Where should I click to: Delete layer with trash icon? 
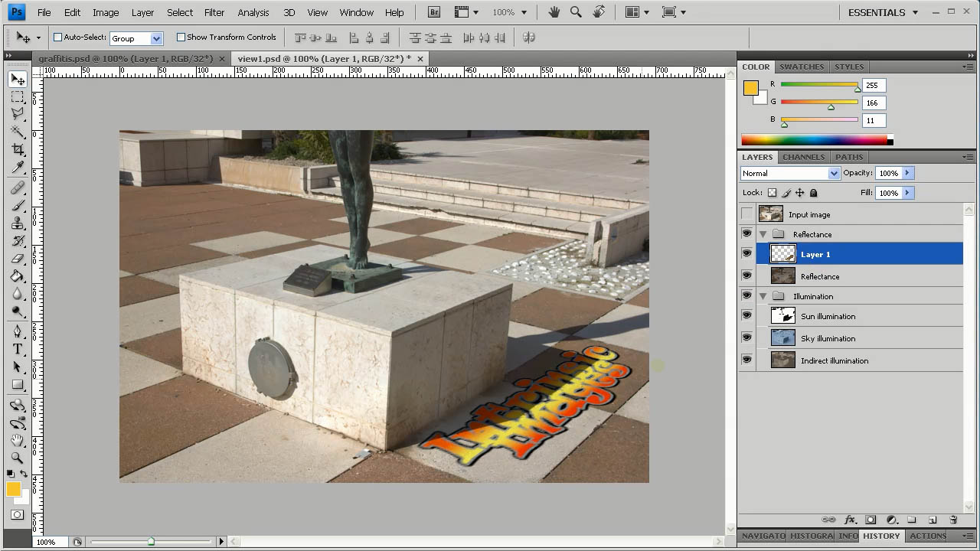[x=953, y=520]
